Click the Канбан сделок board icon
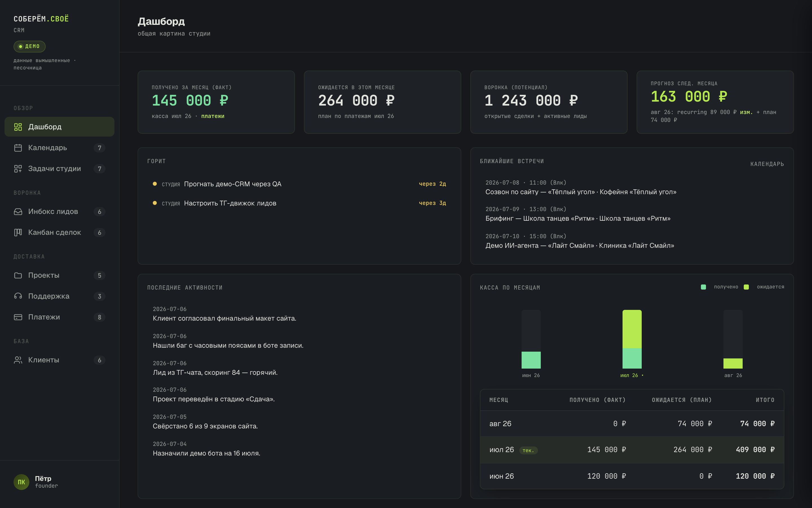 [18, 233]
